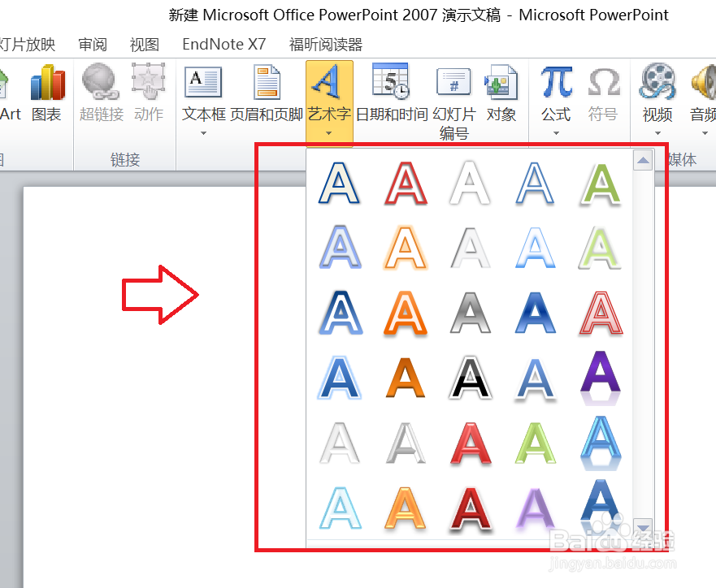Expand the 公式 dropdown arrow
This screenshot has height=588, width=716.
tap(556, 133)
